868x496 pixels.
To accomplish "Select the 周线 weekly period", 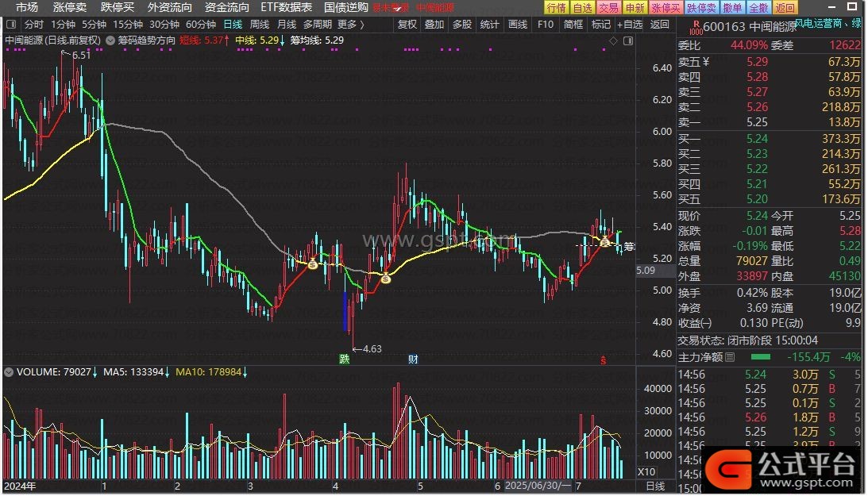I will tap(260, 25).
